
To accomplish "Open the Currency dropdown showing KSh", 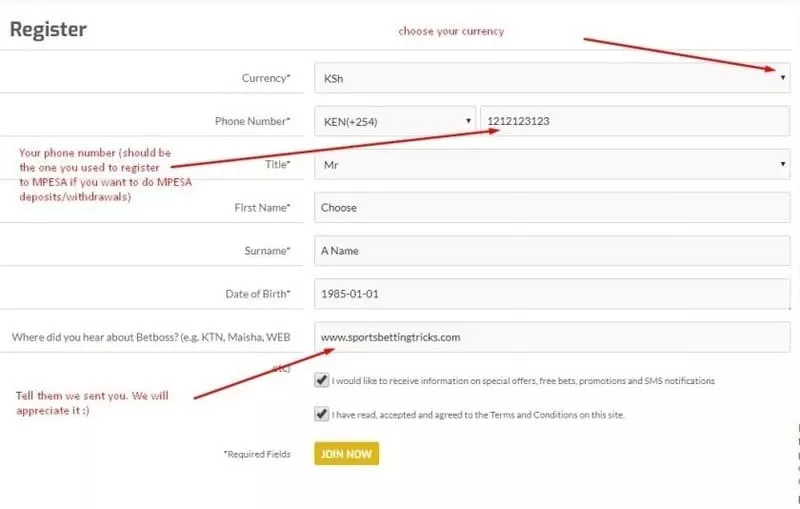I will click(552, 78).
